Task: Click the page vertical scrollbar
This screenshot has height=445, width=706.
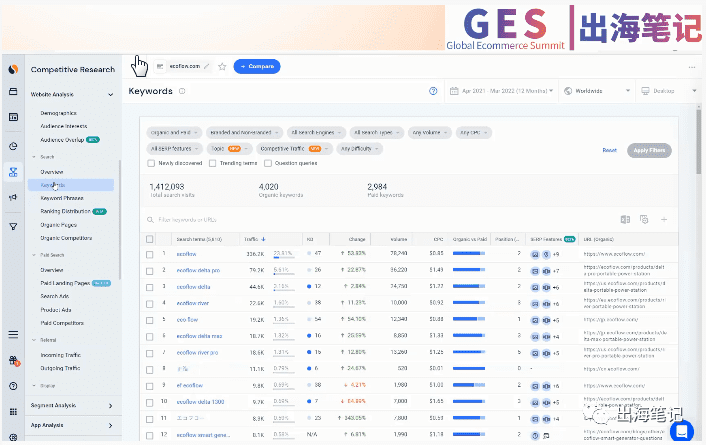Action: (698, 142)
